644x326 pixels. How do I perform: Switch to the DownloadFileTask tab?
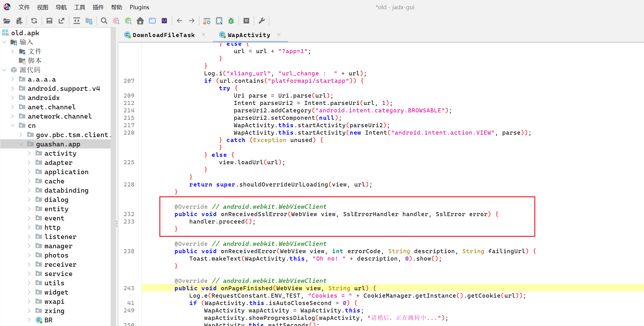coord(163,35)
